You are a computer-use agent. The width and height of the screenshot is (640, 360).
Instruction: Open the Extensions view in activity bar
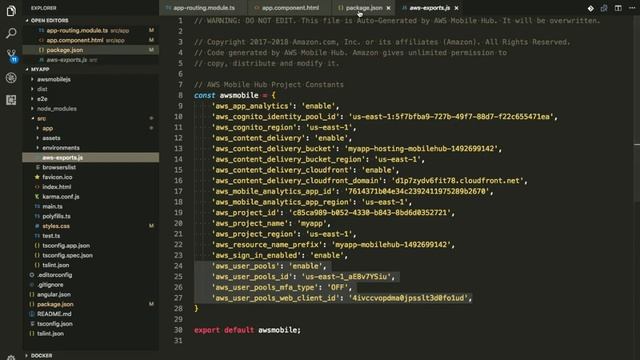pos(11,100)
